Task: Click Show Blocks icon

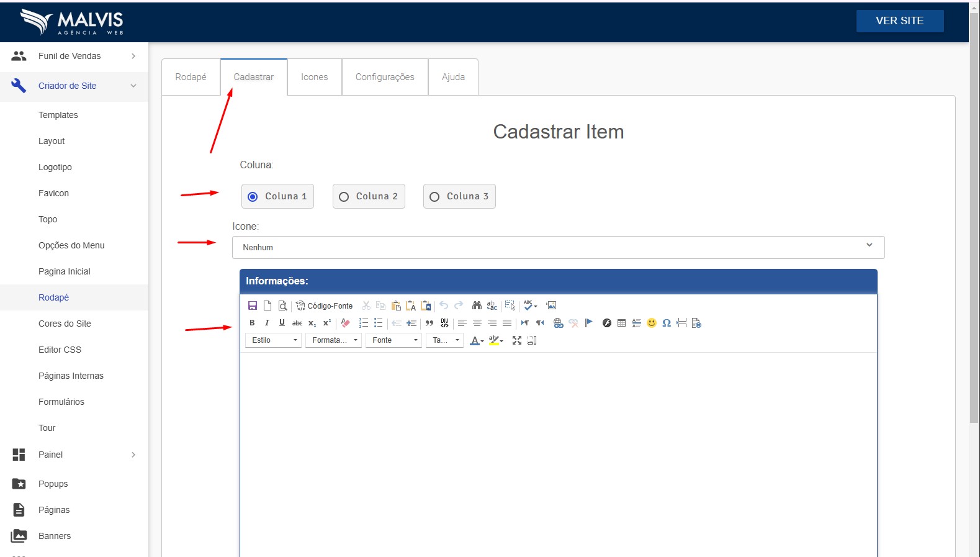Action: coord(532,340)
